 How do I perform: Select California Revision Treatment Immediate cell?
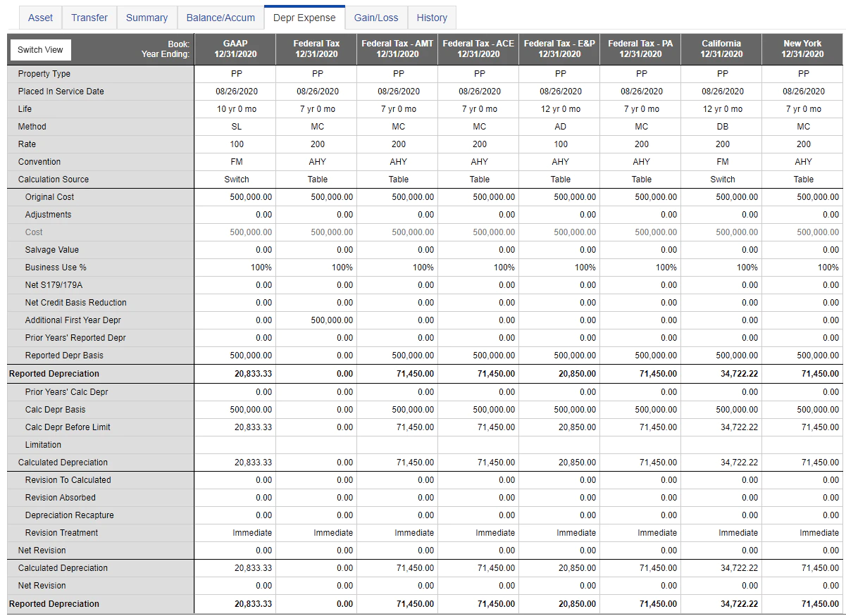(738, 533)
